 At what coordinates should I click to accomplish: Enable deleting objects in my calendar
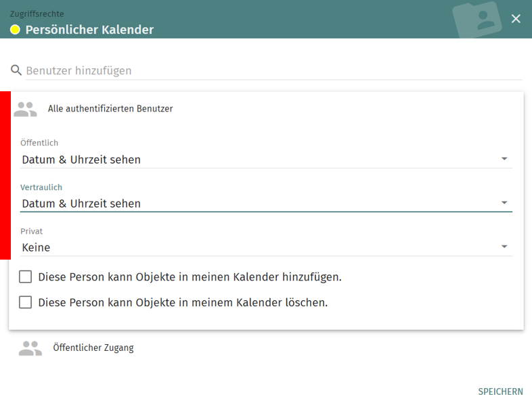pos(26,302)
